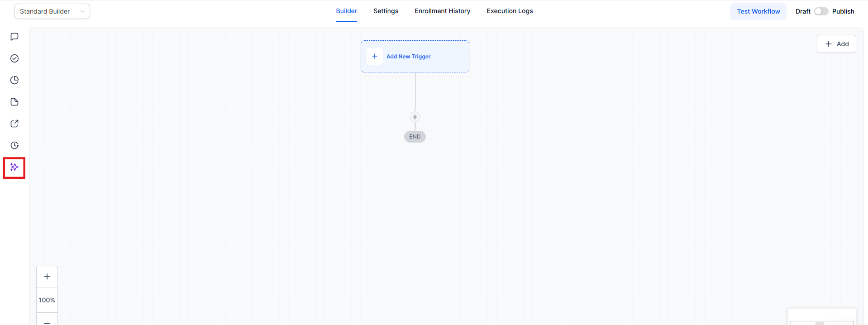Open the Enrollment History tab
Viewport: 868px width, 325px height.
(442, 11)
